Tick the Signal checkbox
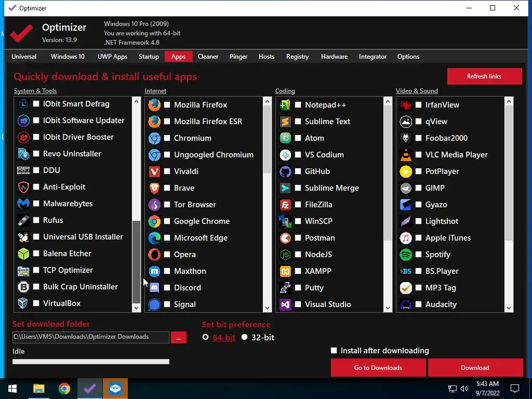This screenshot has height=399, width=532. click(167, 304)
